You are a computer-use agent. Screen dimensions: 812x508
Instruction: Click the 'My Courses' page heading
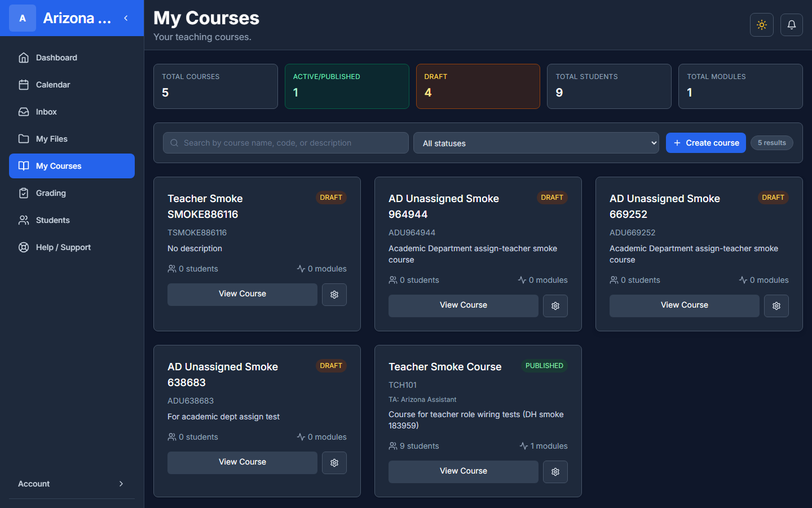[x=206, y=18]
